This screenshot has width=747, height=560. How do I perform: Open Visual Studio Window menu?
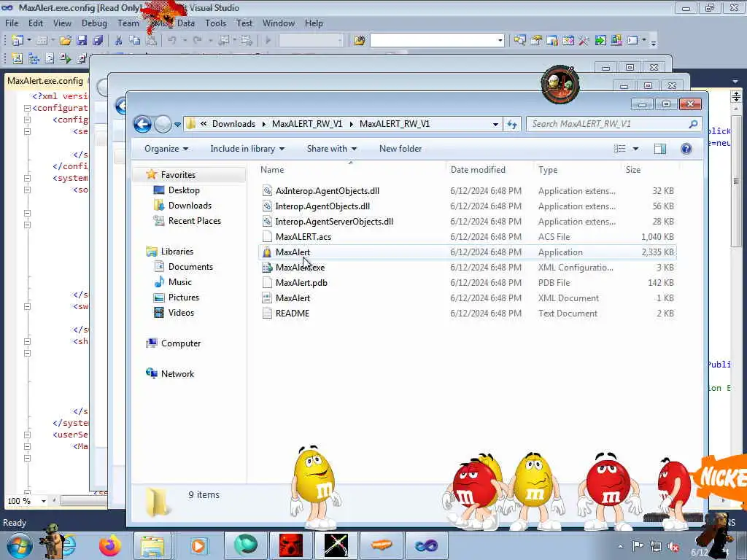278,23
